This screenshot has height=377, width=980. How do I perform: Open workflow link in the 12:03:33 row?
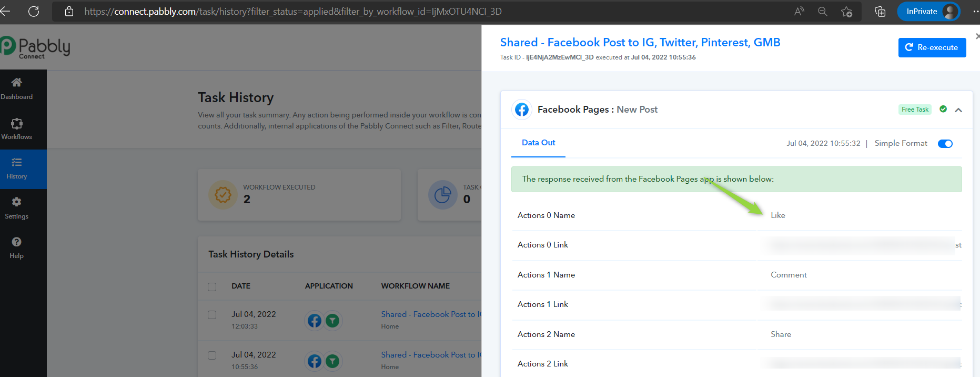coord(431,314)
